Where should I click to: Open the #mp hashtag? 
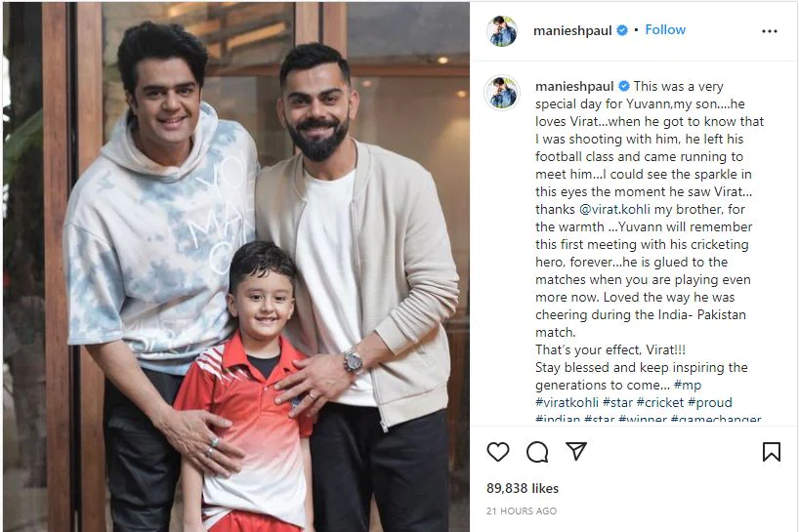coord(688,385)
